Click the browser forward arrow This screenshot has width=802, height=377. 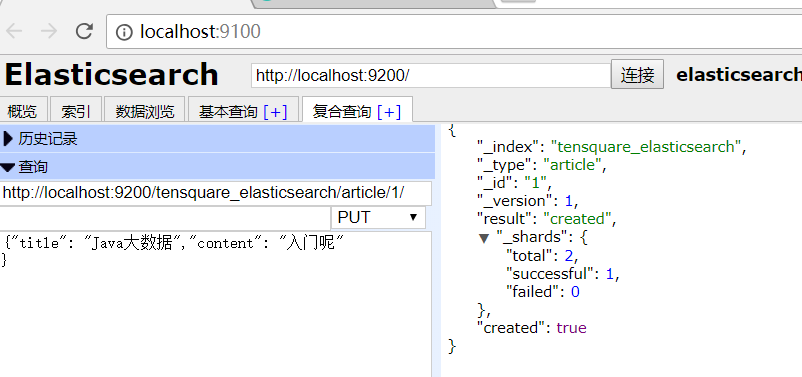(x=49, y=32)
